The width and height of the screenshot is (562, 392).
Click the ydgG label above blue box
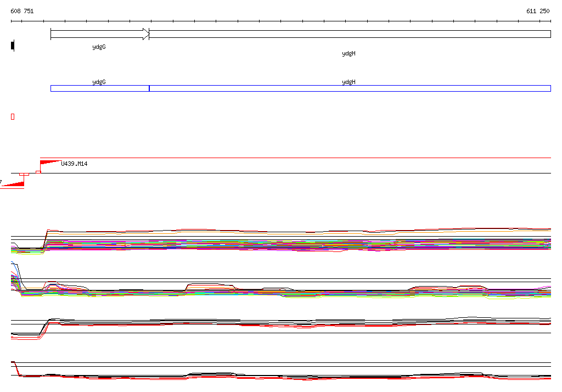coord(99,82)
